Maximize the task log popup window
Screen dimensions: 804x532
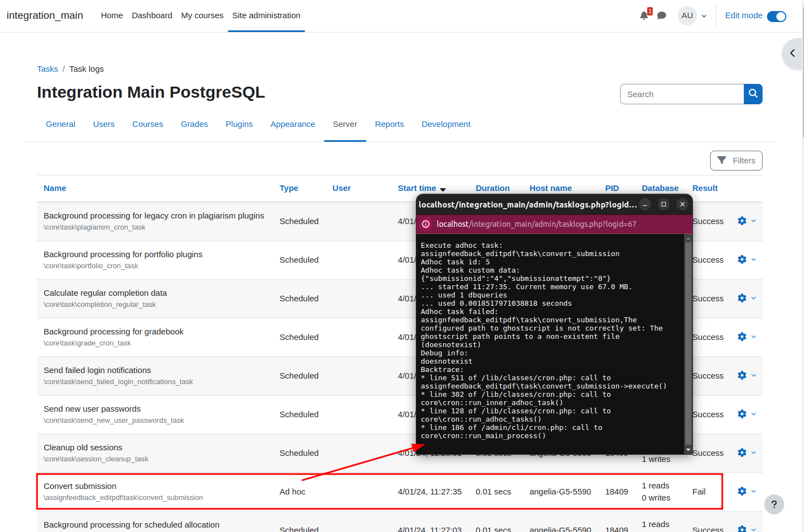pos(664,204)
